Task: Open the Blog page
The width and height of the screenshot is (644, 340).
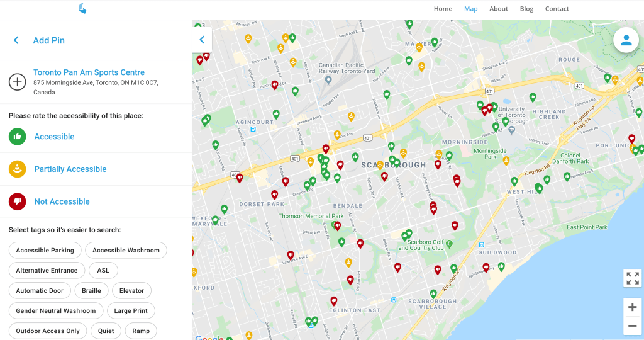Action: (x=526, y=9)
